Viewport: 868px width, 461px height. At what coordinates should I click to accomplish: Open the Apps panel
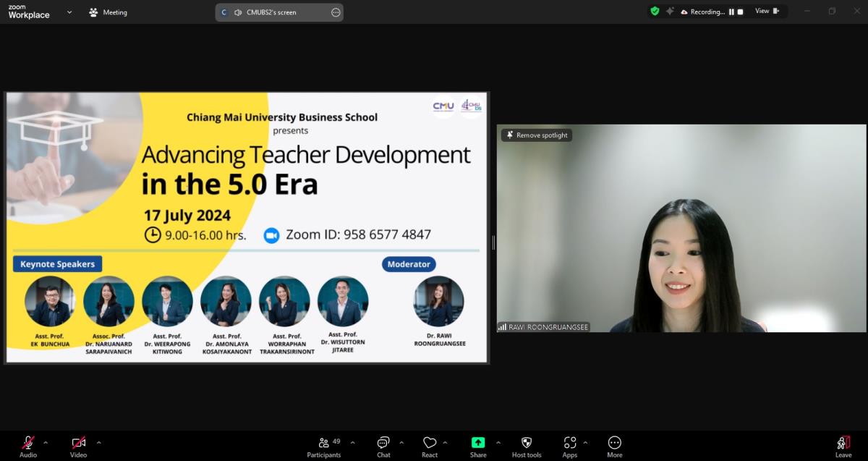(570, 447)
